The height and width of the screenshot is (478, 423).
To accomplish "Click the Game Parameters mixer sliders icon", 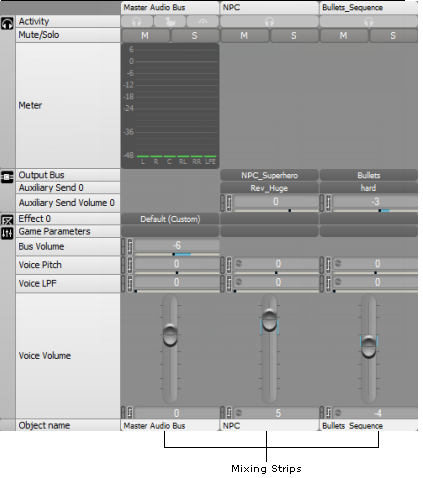I will click(7, 233).
